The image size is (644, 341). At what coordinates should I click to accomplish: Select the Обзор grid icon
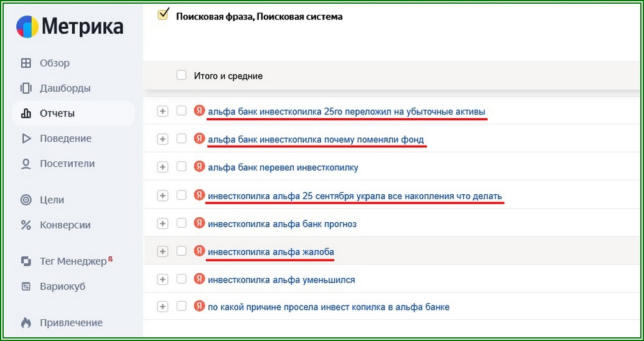click(x=26, y=63)
